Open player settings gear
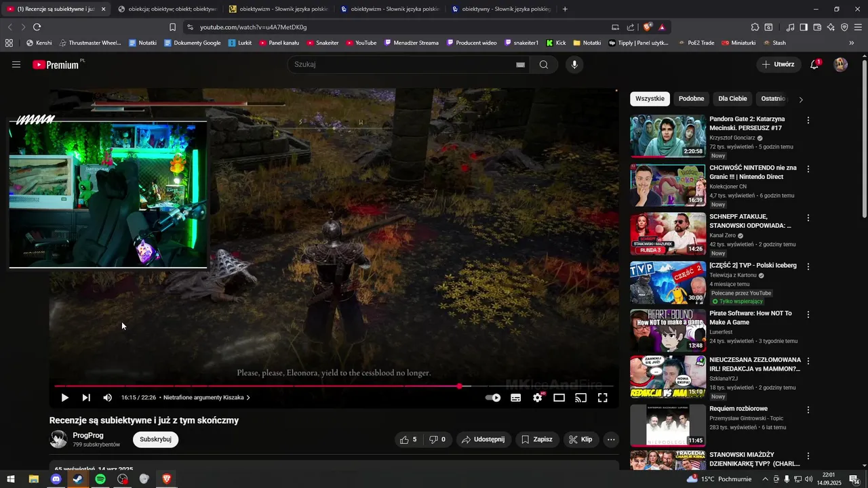Viewport: 868px width, 488px height. pyautogui.click(x=538, y=398)
